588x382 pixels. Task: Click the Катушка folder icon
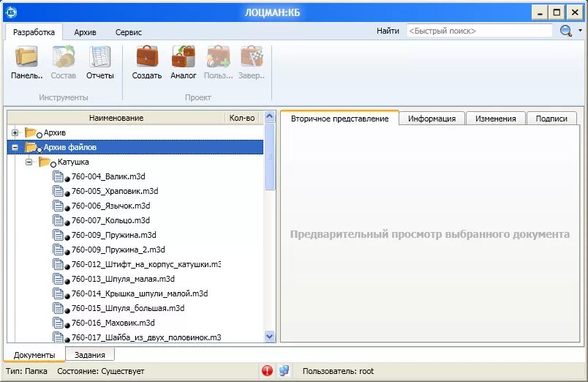pos(45,162)
